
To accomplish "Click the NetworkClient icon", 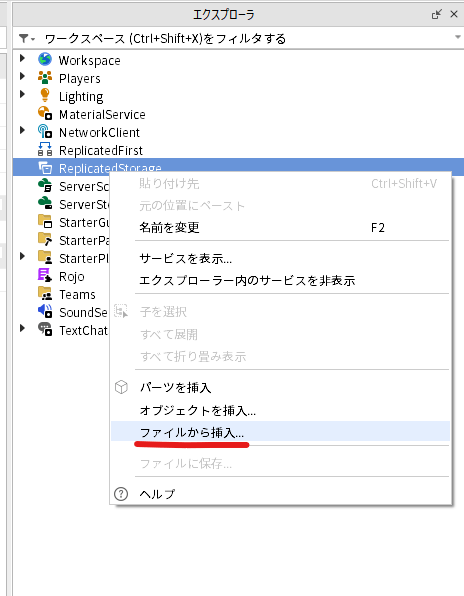I will click(x=45, y=132).
